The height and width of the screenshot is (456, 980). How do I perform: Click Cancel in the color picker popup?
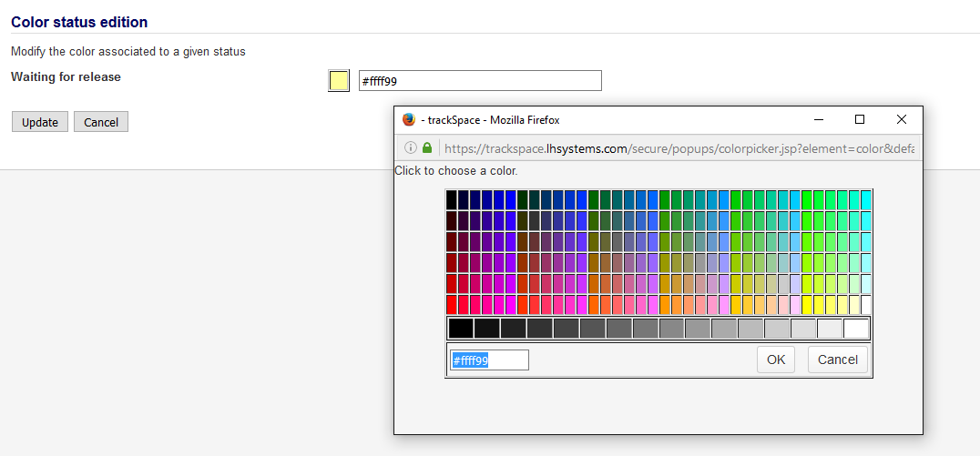tap(838, 360)
